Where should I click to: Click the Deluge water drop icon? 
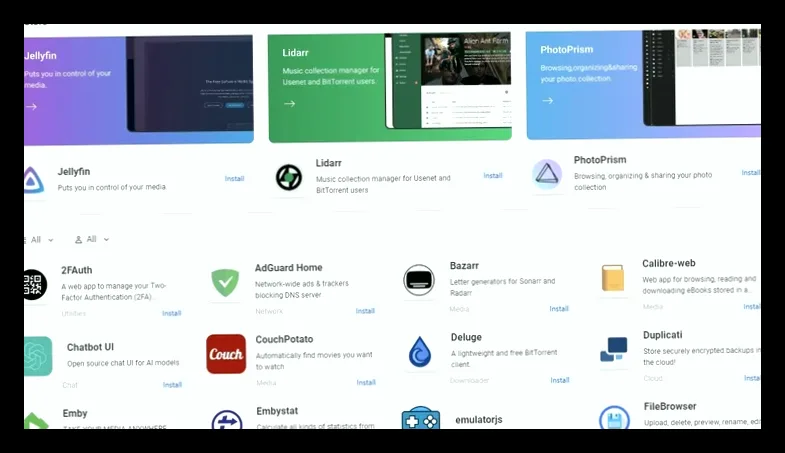click(x=420, y=352)
